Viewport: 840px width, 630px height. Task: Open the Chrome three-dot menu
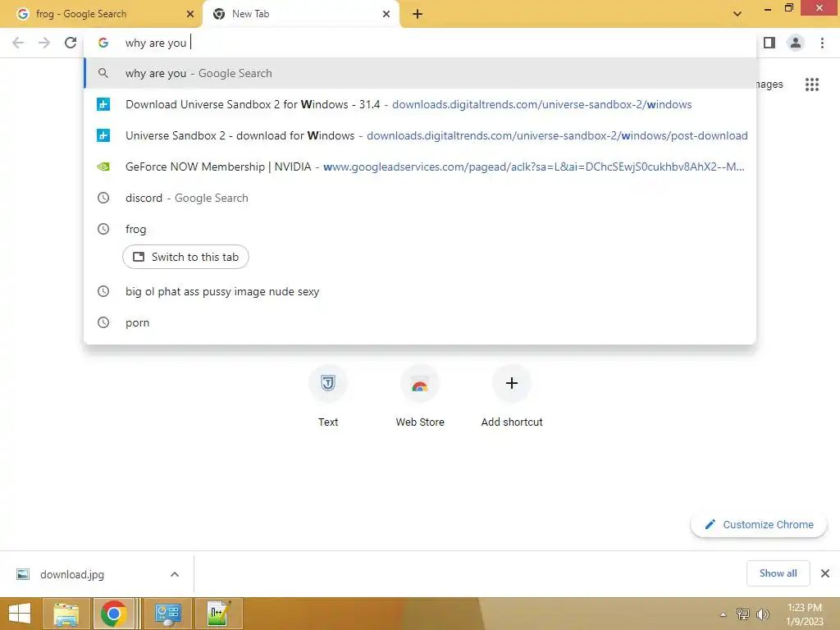click(822, 43)
